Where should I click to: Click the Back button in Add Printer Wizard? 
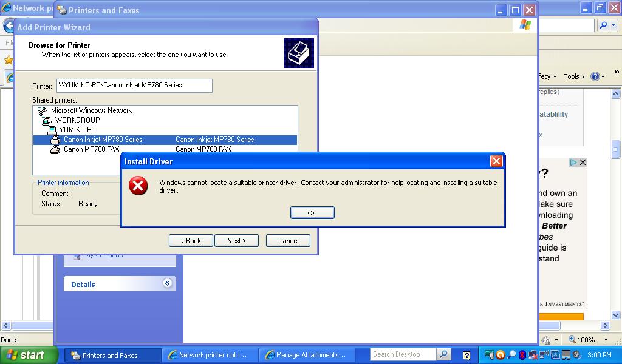tap(191, 240)
